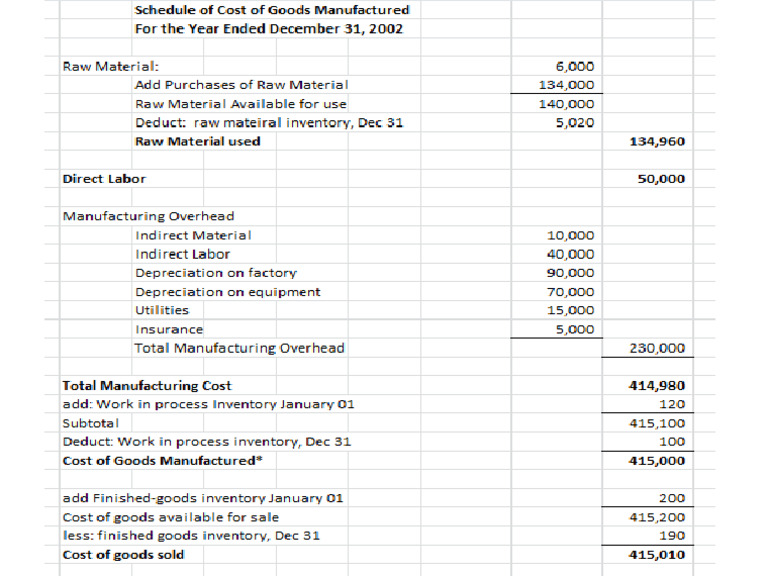Select the 'Raw Material used' label

(x=197, y=142)
